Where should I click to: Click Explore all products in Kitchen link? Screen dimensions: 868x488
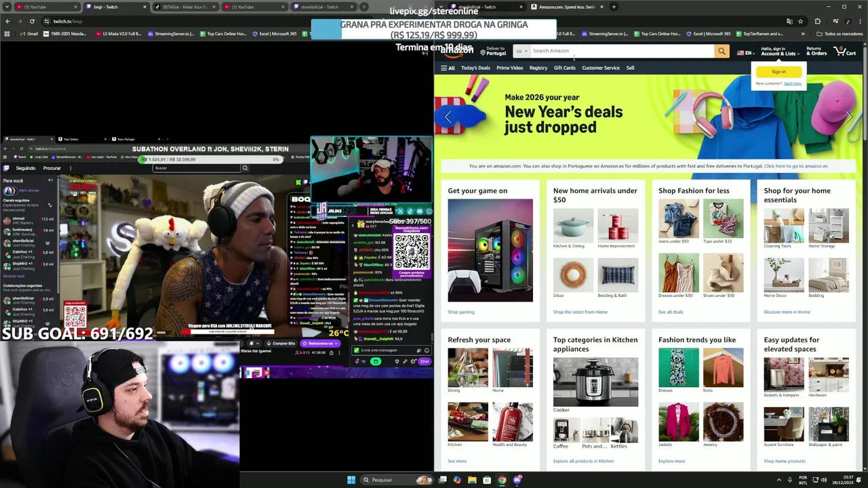point(584,461)
